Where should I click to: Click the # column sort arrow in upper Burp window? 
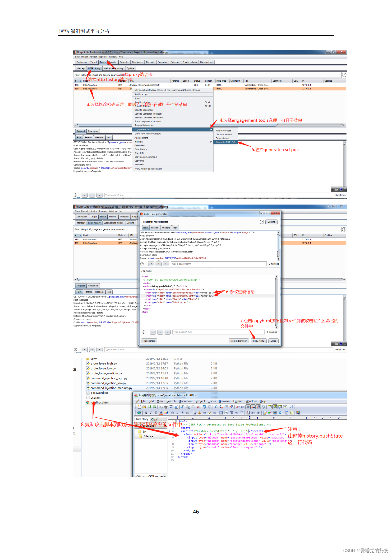point(80,81)
